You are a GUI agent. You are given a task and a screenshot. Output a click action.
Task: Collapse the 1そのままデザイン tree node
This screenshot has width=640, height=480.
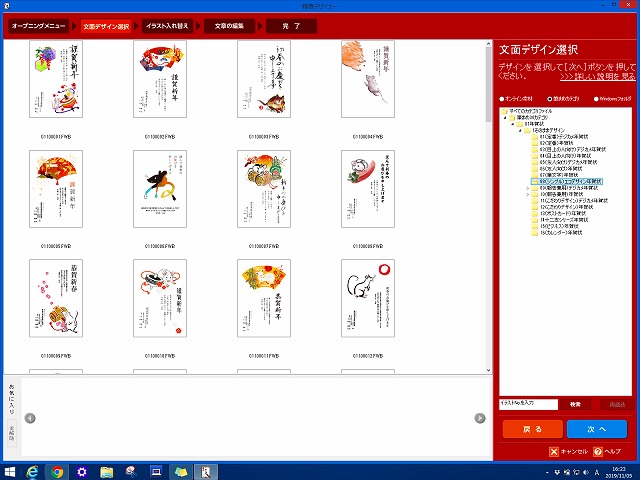click(520, 131)
